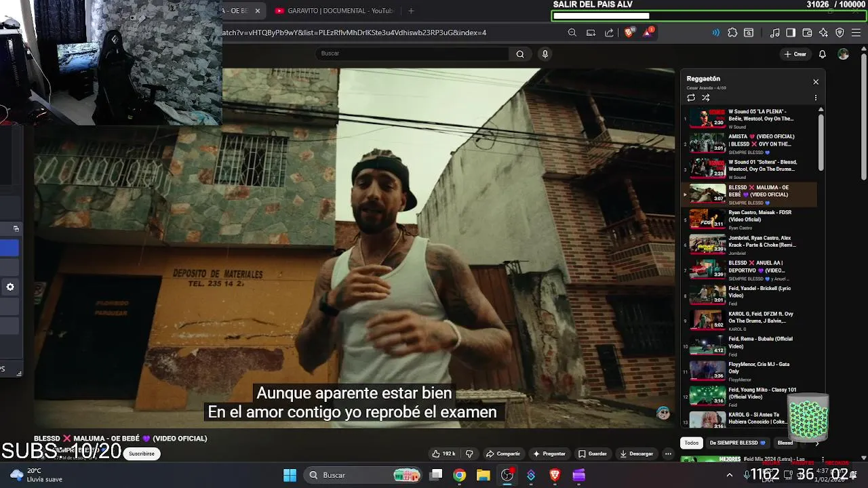Open Brave browser taskbar icon
Image resolution: width=868 pixels, height=488 pixels.
(555, 475)
